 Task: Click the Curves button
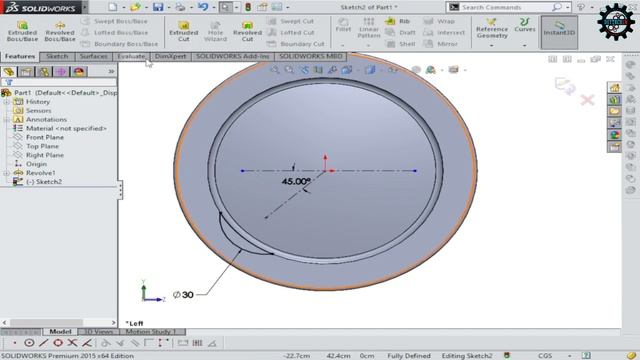[x=524, y=25]
